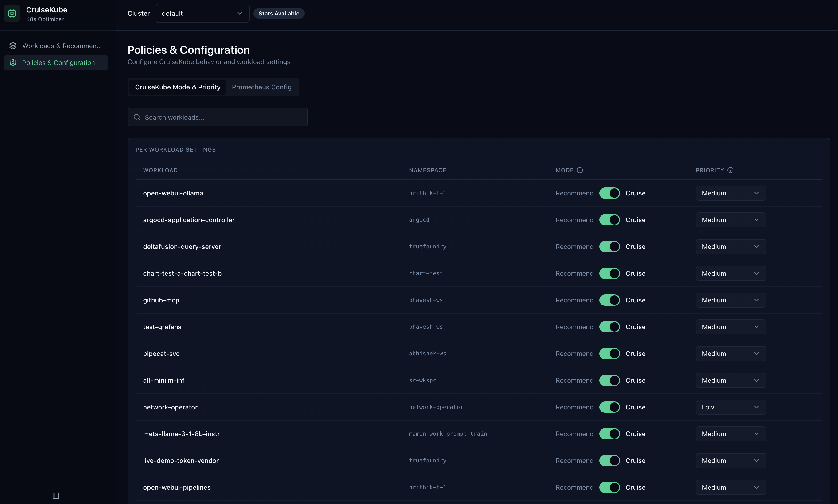Switch to Prometheus Config tab

(261, 87)
